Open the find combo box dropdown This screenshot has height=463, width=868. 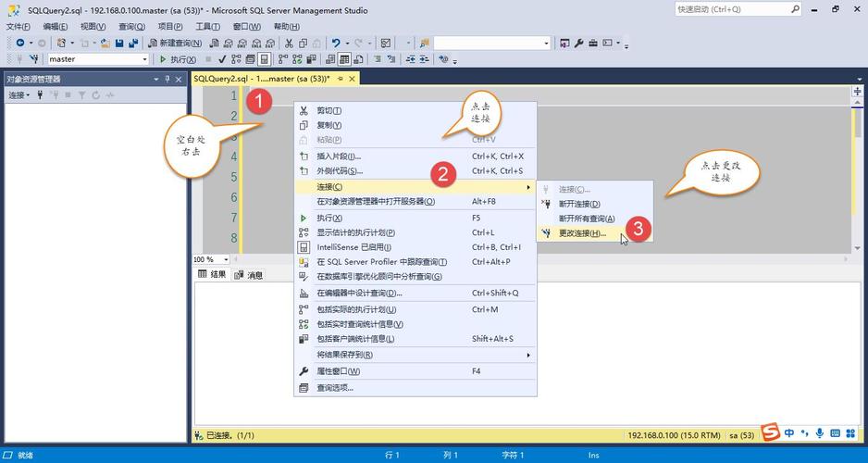click(x=546, y=44)
